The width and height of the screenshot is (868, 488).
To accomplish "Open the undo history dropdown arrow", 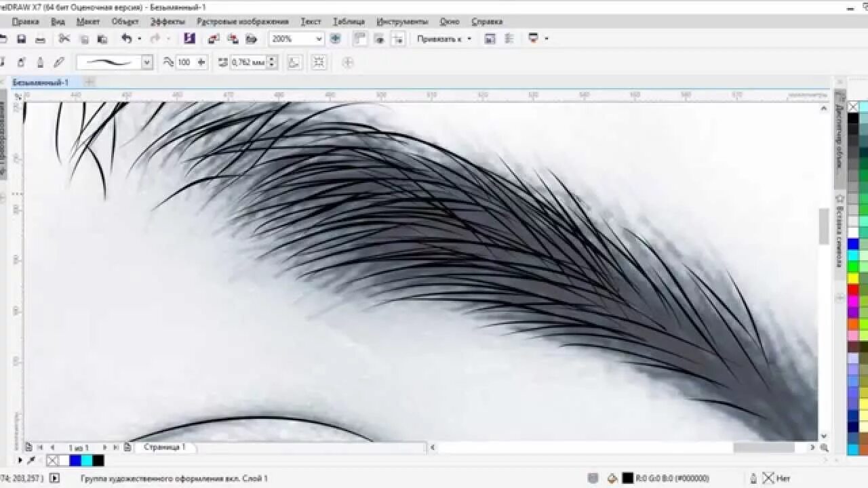I will pos(139,39).
